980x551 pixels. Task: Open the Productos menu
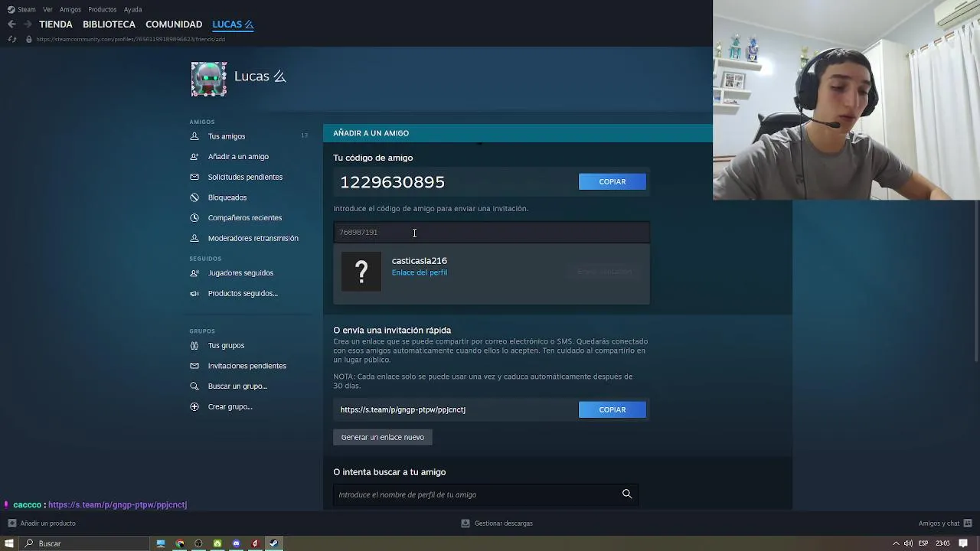(103, 9)
